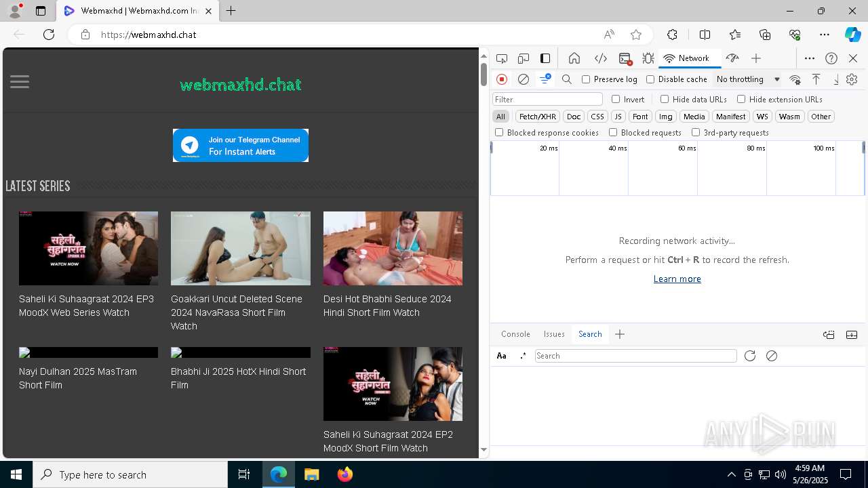Switch to the Console drawer tab
The width and height of the screenshot is (868, 488).
(515, 334)
